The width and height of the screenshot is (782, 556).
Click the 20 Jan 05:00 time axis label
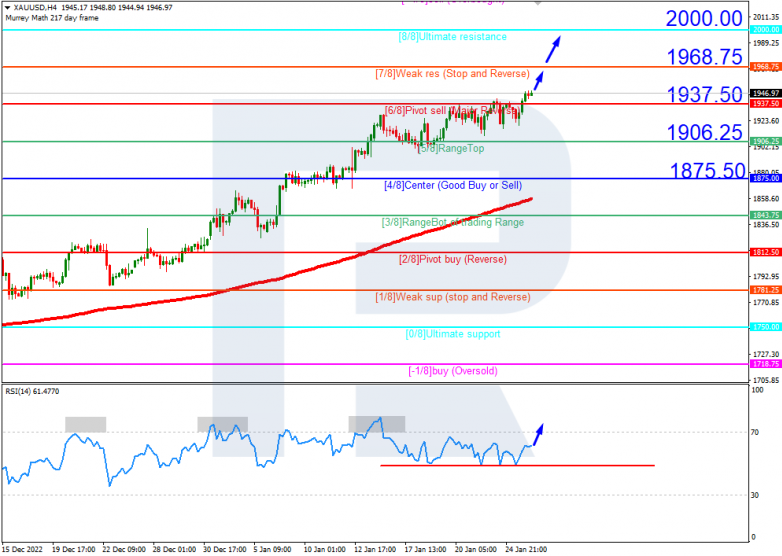[x=475, y=550]
